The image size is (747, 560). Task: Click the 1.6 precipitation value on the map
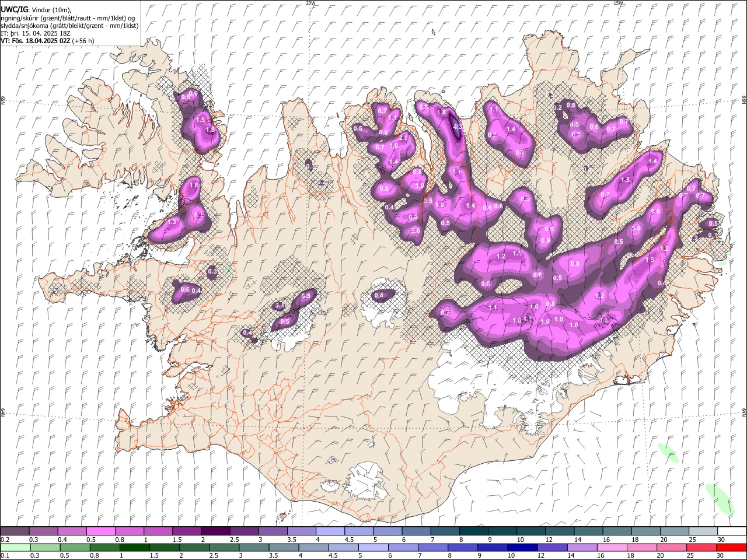tap(194, 185)
